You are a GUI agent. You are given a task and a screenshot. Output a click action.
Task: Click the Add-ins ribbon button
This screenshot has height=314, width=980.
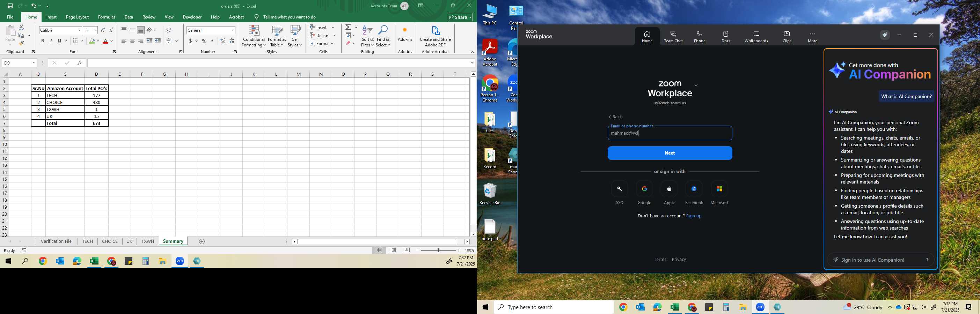(405, 34)
